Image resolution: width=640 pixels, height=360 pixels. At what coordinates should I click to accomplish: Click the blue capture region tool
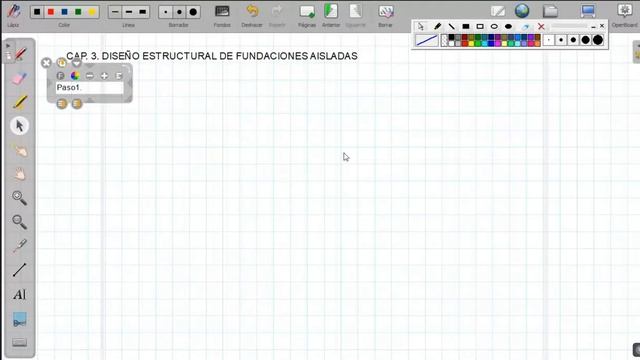(x=19, y=319)
